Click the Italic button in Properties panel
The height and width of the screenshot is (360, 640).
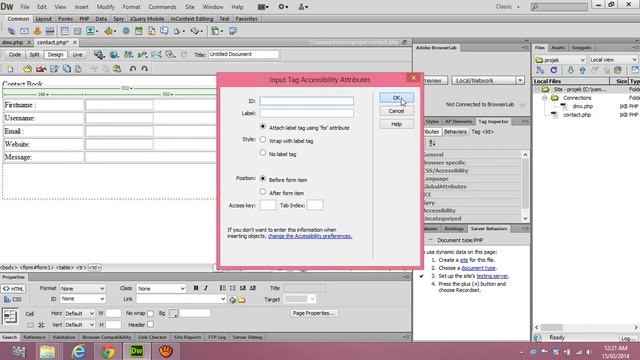coord(206,288)
